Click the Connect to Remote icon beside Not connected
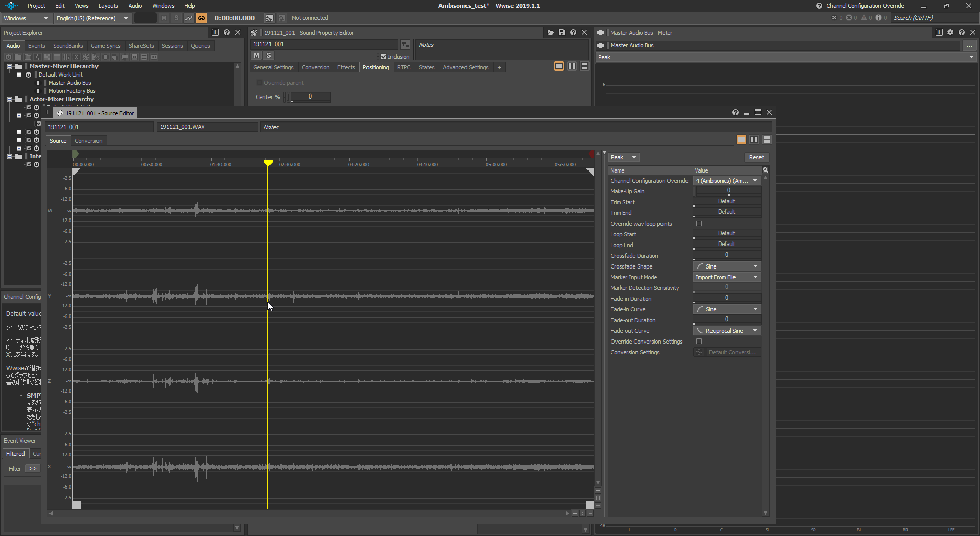Screen dimensions: 980x536 [x=269, y=18]
